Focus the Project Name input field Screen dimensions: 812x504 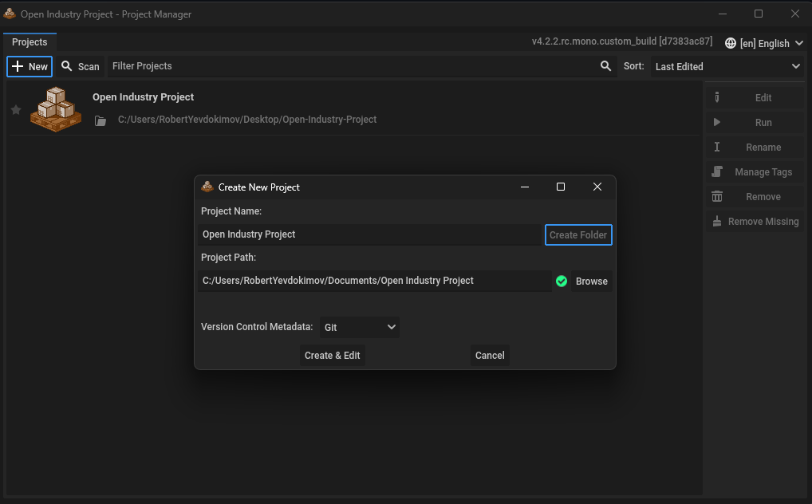(x=370, y=234)
